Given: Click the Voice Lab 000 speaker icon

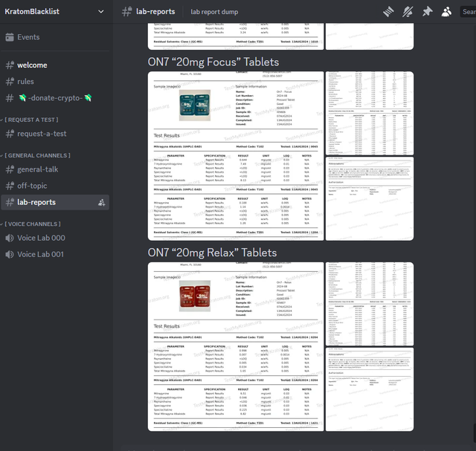Looking at the screenshot, I should coord(10,238).
